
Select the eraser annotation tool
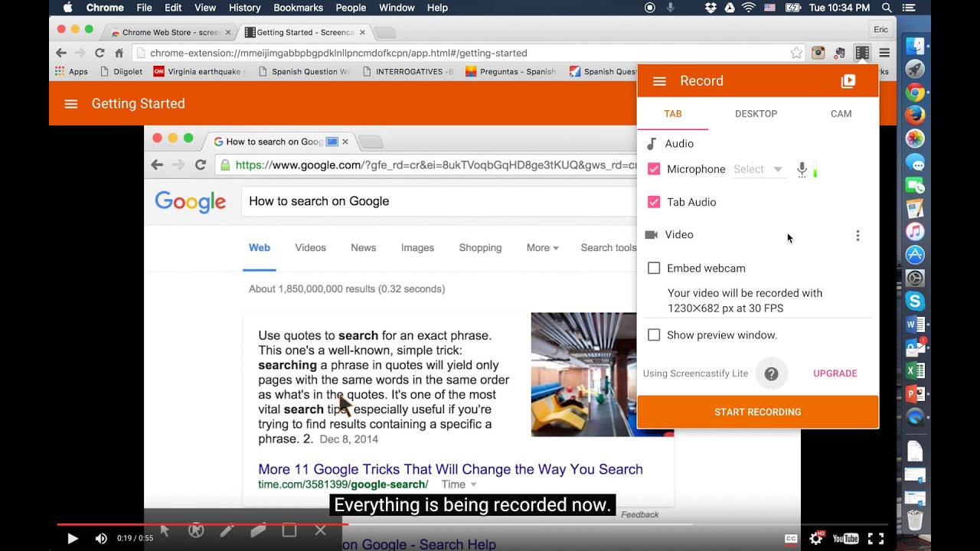(258, 530)
